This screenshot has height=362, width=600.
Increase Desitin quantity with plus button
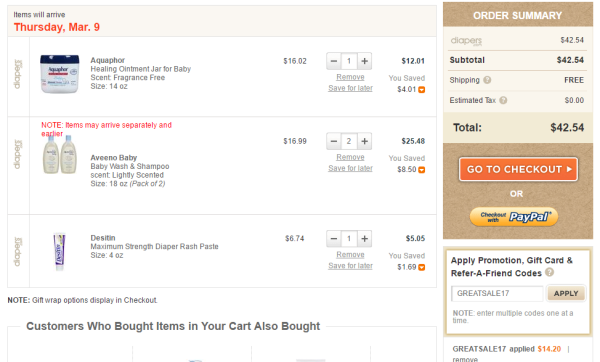[x=365, y=239]
